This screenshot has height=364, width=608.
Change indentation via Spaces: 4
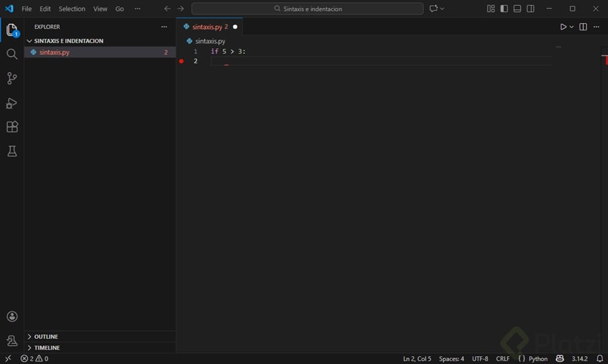pyautogui.click(x=452, y=359)
